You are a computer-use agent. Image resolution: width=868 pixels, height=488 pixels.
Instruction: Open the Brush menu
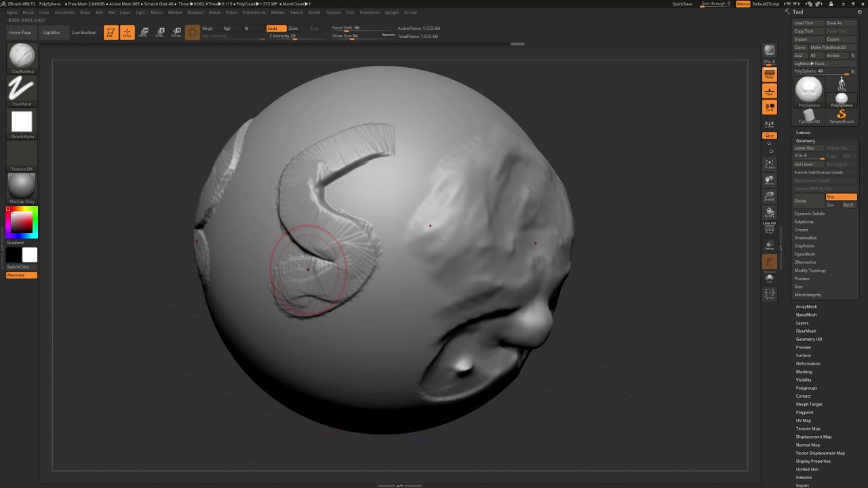coord(28,12)
